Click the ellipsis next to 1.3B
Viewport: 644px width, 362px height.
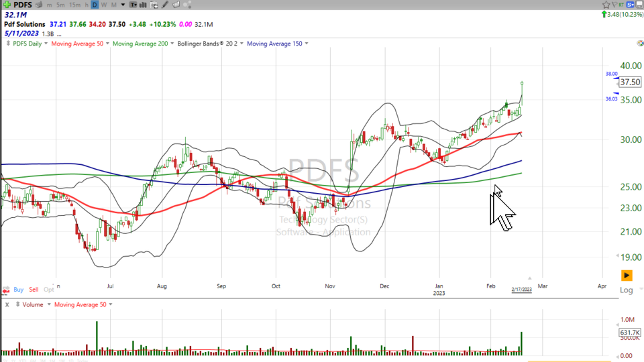pyautogui.click(x=59, y=34)
